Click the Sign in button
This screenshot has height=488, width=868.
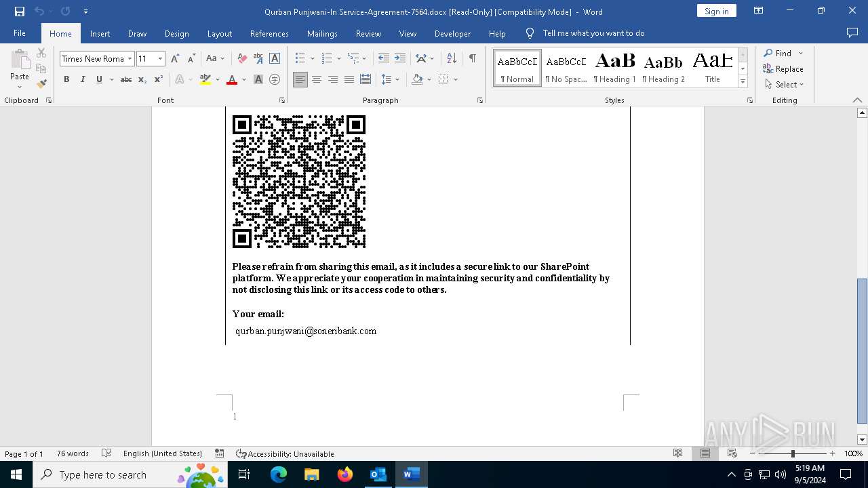tap(716, 11)
